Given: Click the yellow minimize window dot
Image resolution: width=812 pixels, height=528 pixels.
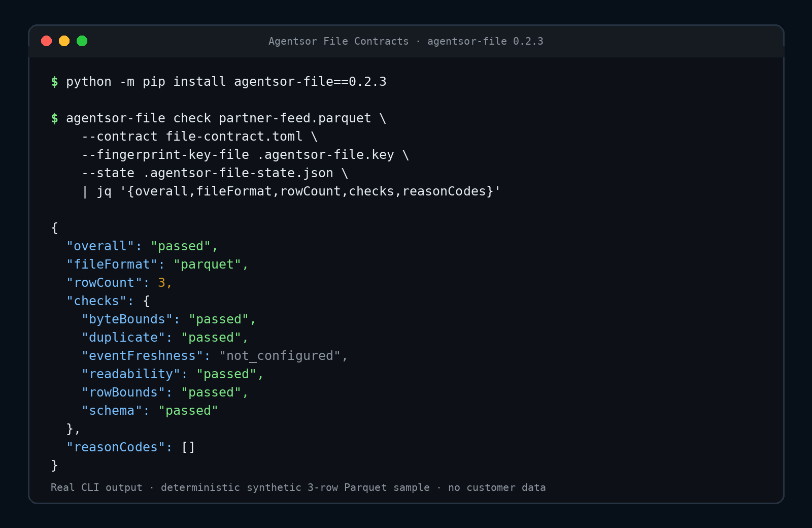Looking at the screenshot, I should 64,41.
